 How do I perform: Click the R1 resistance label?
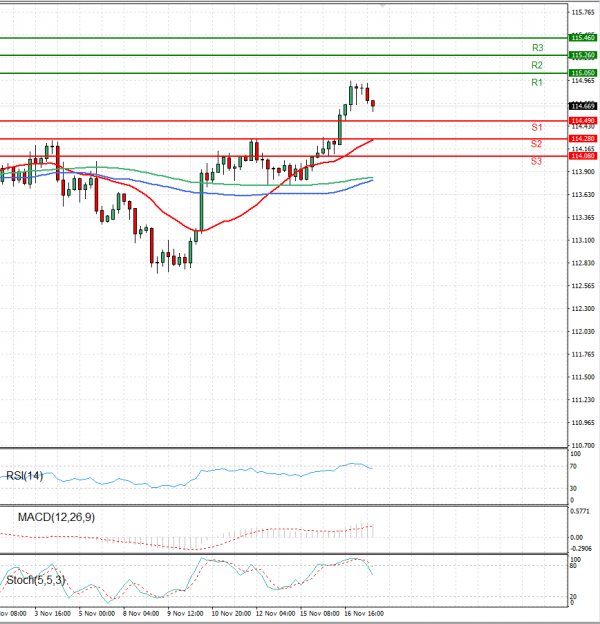(x=537, y=82)
